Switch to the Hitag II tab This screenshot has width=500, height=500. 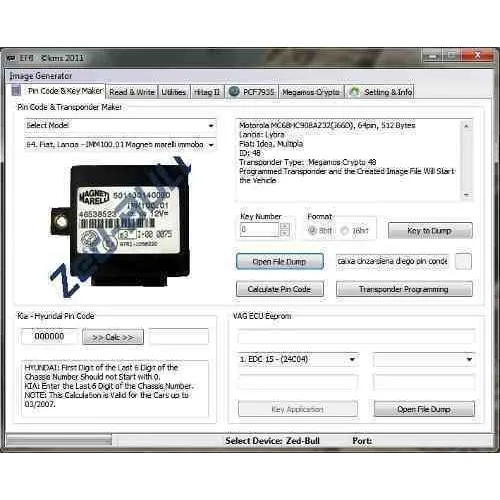pos(207,92)
